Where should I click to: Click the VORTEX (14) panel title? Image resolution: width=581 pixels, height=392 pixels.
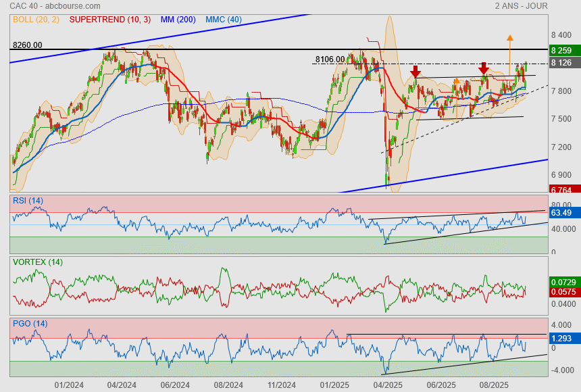click(37, 262)
